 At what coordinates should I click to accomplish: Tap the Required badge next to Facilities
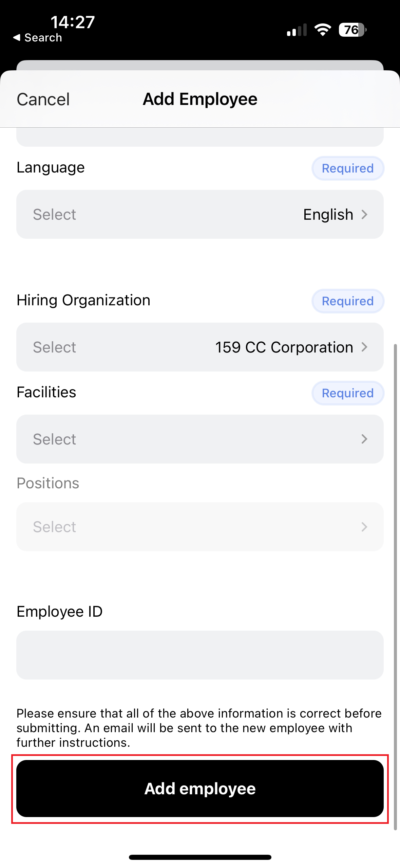click(347, 393)
